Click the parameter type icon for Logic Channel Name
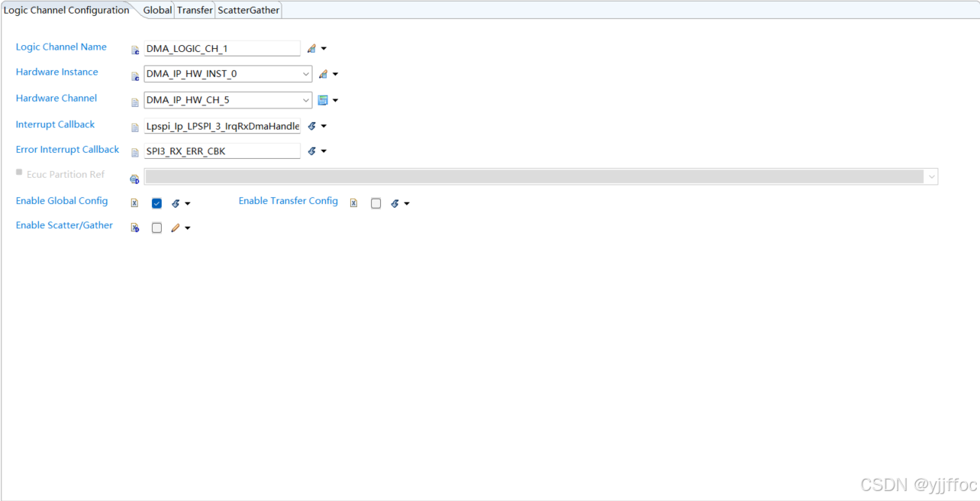Viewport: 980px width, 501px height. pyautogui.click(x=135, y=50)
